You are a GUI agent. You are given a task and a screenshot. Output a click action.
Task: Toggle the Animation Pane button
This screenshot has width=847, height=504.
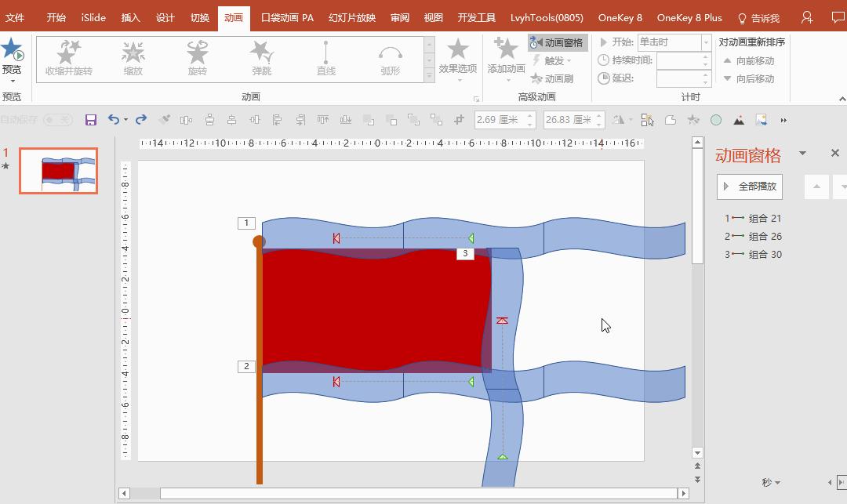(x=557, y=43)
